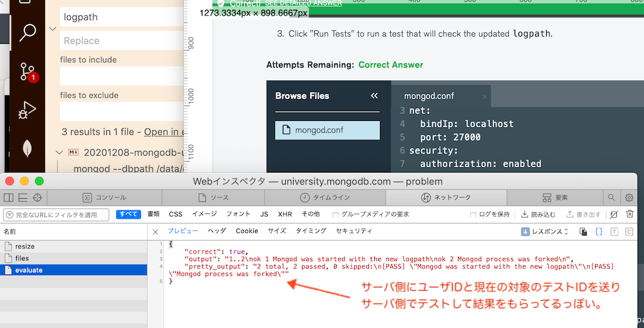Image resolution: width=644 pixels, height=328 pixels.
Task: Select the Sizes detail tab
Action: (277, 231)
